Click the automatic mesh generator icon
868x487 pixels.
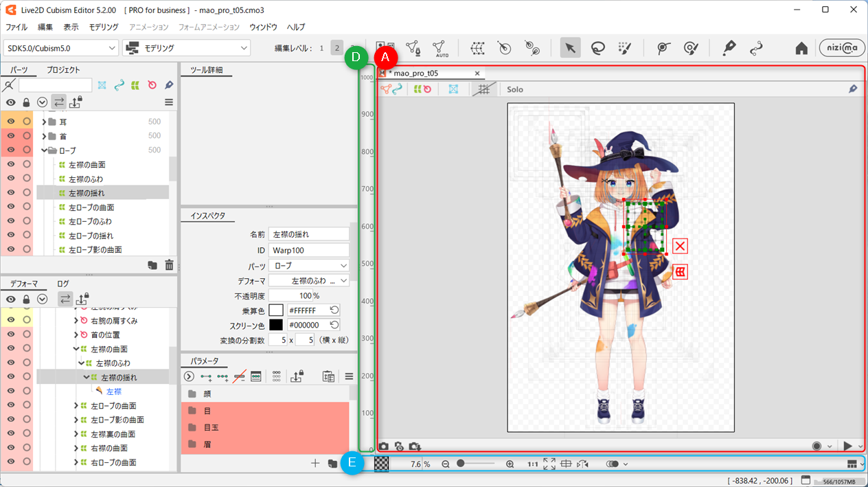pyautogui.click(x=439, y=48)
